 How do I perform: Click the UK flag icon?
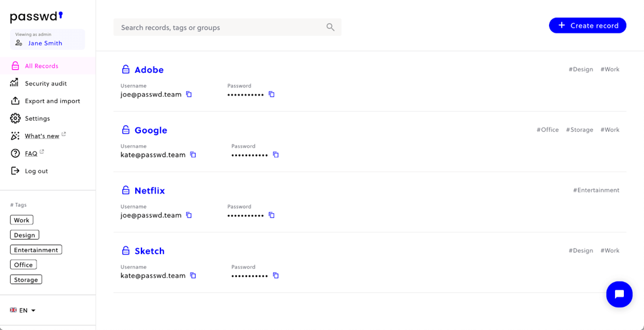pyautogui.click(x=13, y=311)
